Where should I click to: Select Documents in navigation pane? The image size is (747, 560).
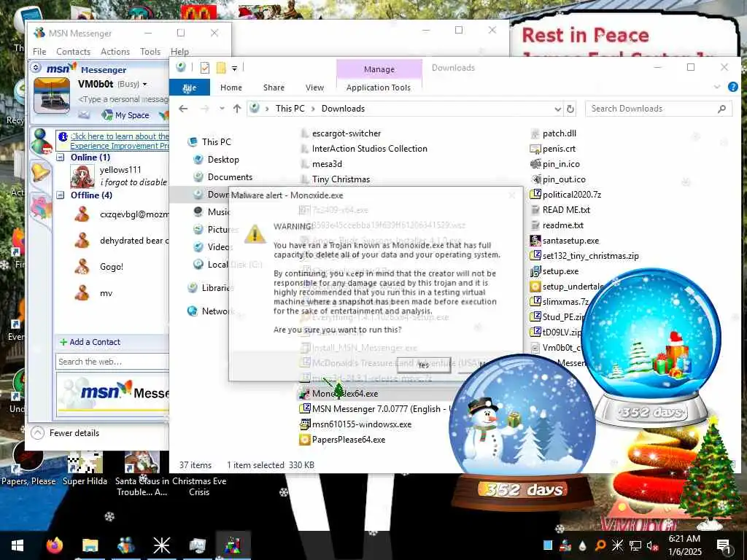coord(230,177)
